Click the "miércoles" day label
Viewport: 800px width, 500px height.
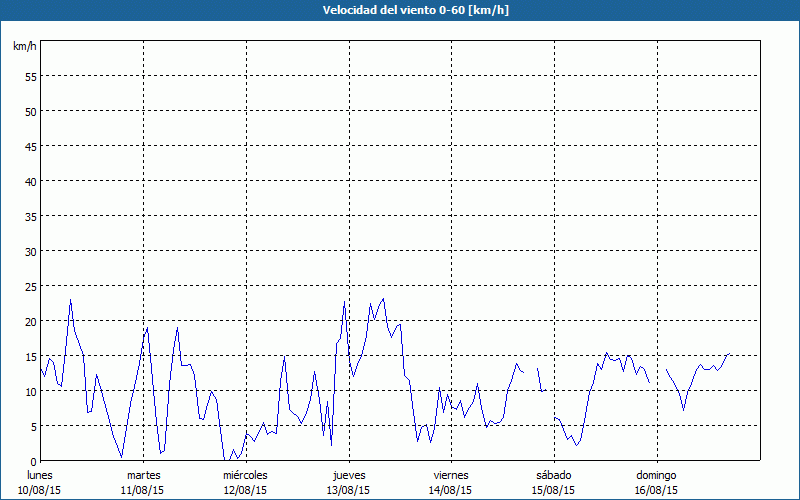click(245, 475)
